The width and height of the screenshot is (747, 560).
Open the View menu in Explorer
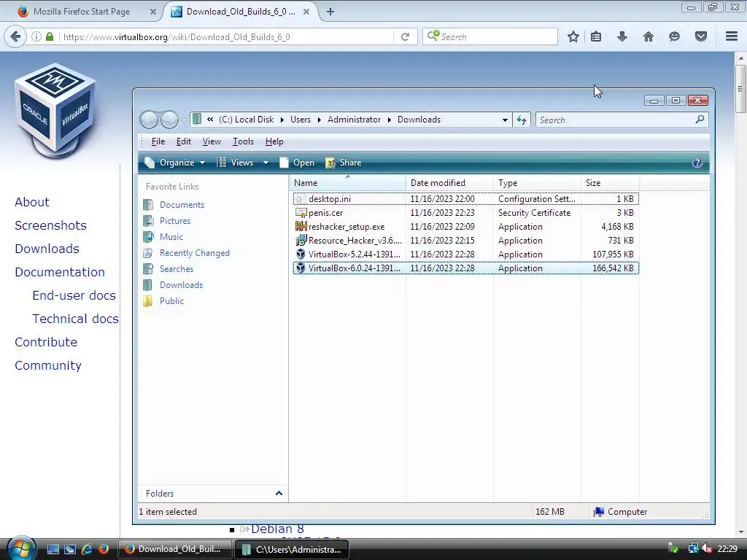point(212,141)
